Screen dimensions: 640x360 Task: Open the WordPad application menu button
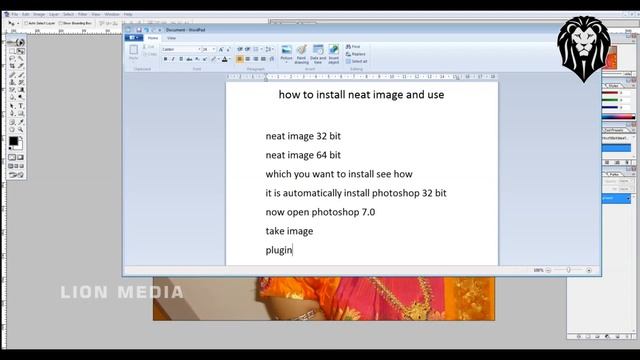133,38
